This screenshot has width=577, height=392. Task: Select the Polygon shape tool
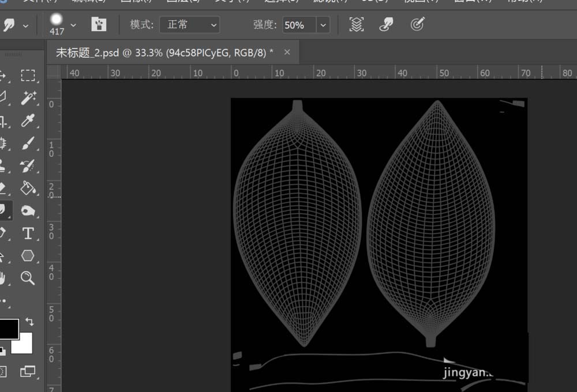coord(27,255)
